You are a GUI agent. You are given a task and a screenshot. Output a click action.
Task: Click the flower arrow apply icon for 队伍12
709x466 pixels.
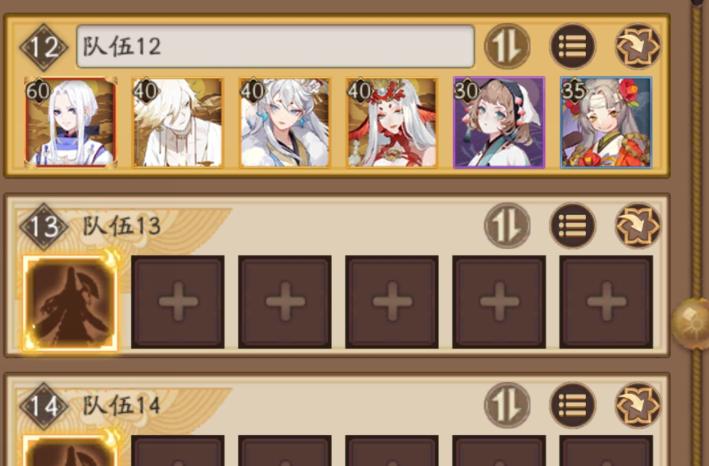(638, 46)
